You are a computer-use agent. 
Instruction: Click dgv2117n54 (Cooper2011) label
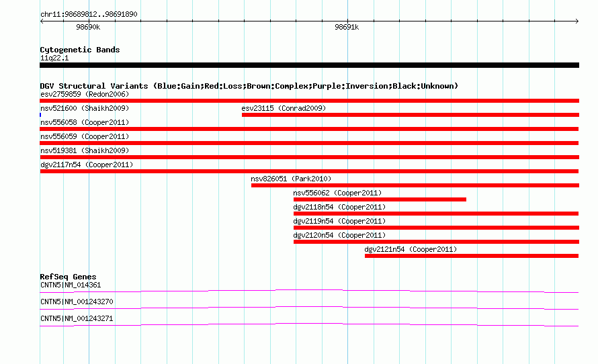coord(87,165)
